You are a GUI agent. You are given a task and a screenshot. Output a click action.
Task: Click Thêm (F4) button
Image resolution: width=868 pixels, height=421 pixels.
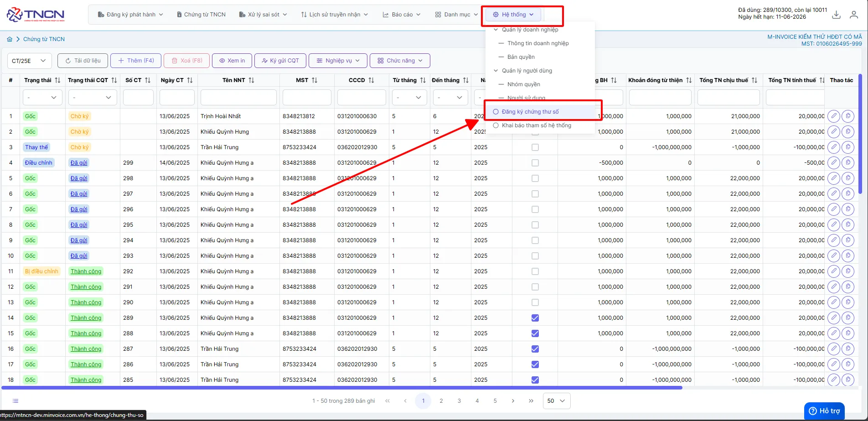click(136, 61)
